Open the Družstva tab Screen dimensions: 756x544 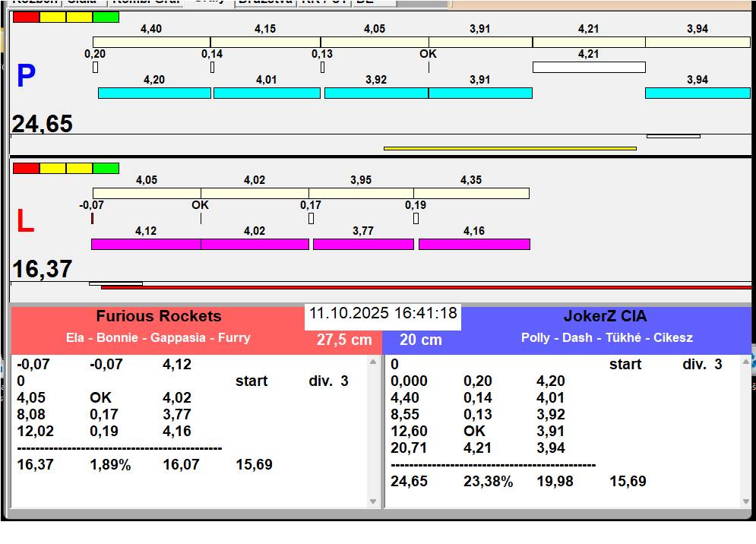pos(264,2)
